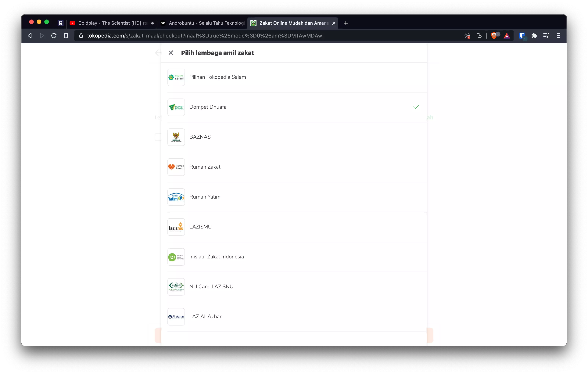This screenshot has height=374, width=588.
Task: Select the Rumah Zakat heart logo
Action: [176, 167]
